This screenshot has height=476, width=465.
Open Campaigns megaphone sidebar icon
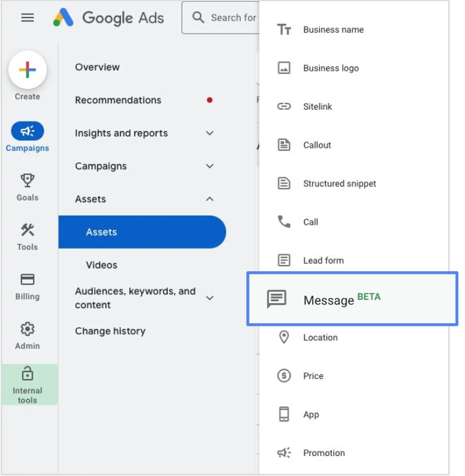(x=28, y=131)
